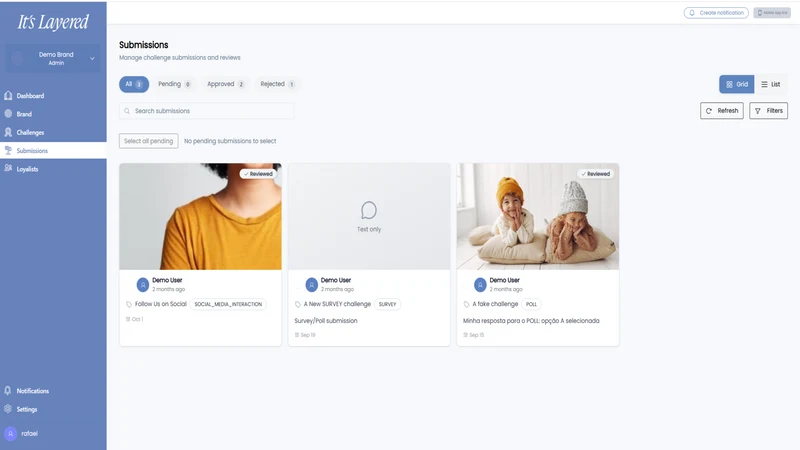Click the rafael user profile avatar
This screenshot has width=800, height=450.
[10, 434]
